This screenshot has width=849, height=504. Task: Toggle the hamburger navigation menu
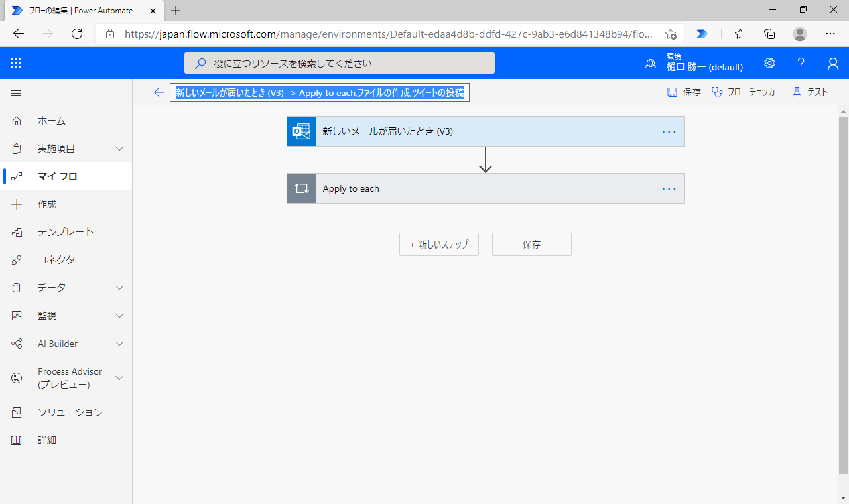click(x=16, y=94)
